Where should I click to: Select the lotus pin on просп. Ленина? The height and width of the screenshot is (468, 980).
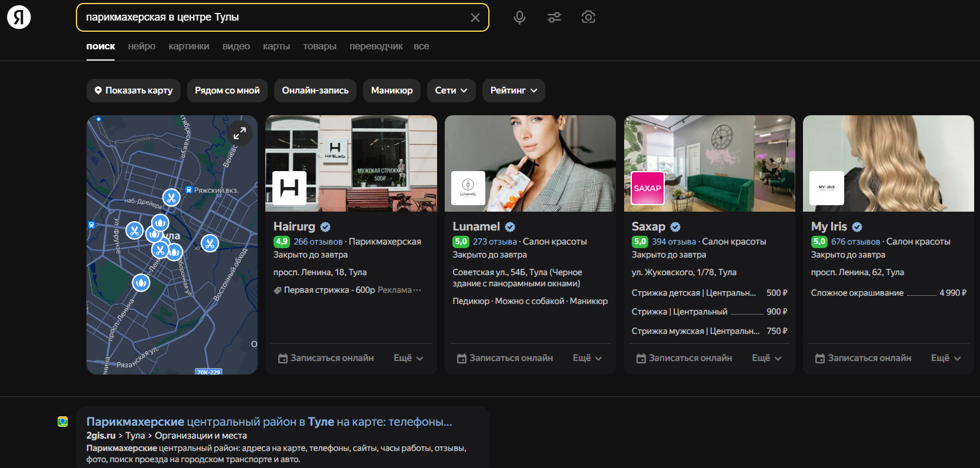141,283
